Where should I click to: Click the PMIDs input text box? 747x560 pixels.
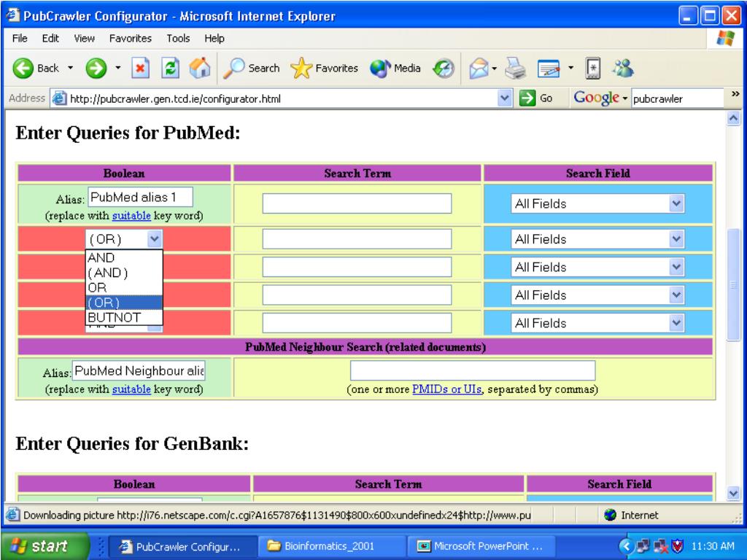click(x=473, y=370)
